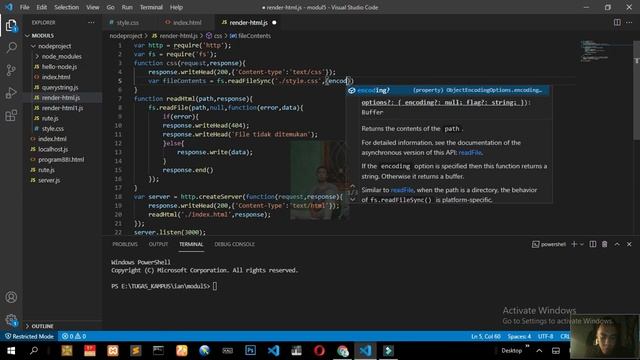Open the Manage gear settings icon
The image size is (640, 360).
(11, 320)
